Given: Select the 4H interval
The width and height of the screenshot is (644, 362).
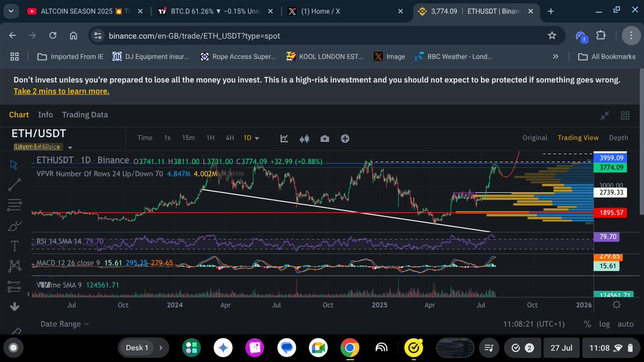Looking at the screenshot, I should click(230, 138).
